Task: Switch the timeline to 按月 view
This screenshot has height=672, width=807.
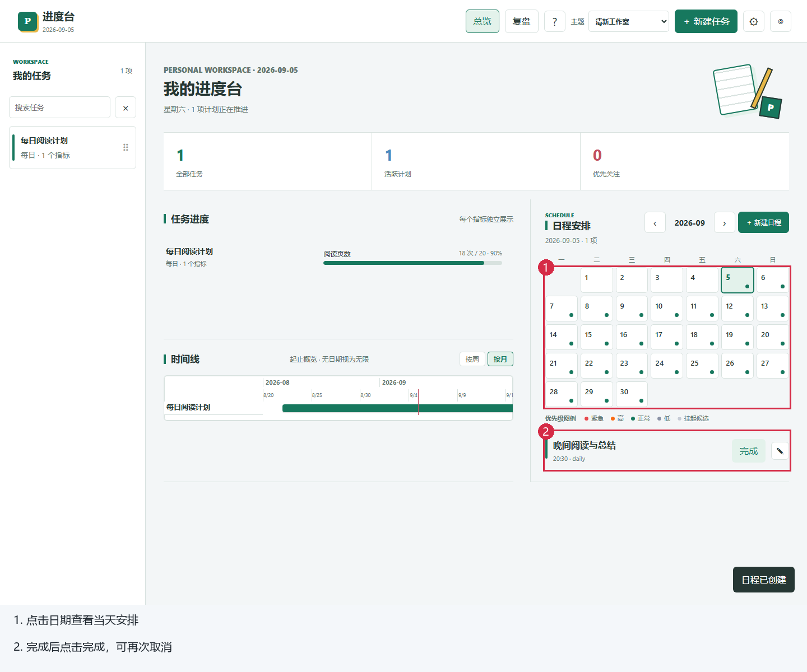Action: [x=500, y=359]
